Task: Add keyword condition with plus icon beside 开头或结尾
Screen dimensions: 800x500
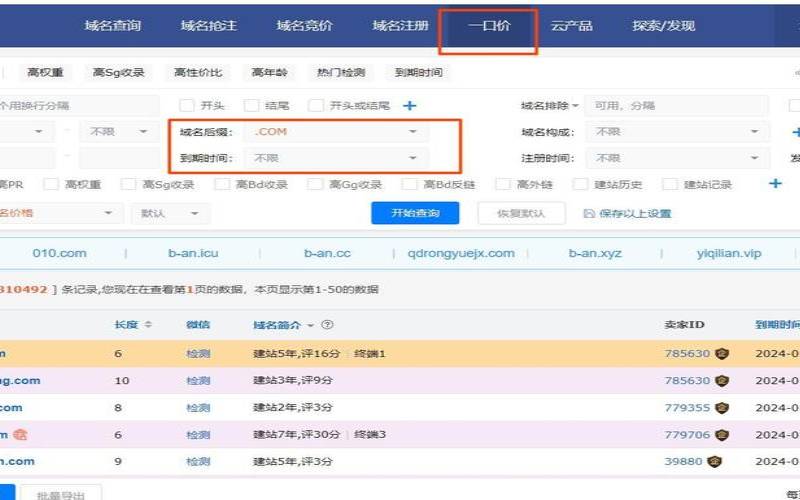Action: tap(409, 106)
